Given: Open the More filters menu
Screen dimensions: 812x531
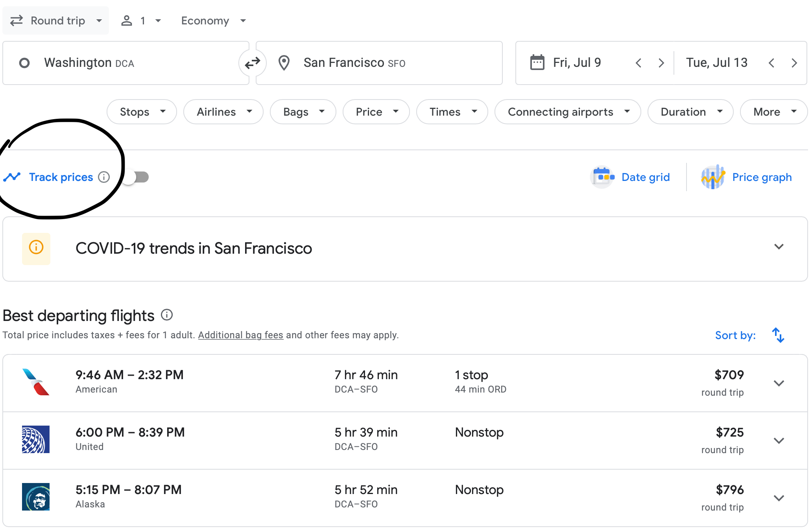Looking at the screenshot, I should (x=773, y=112).
